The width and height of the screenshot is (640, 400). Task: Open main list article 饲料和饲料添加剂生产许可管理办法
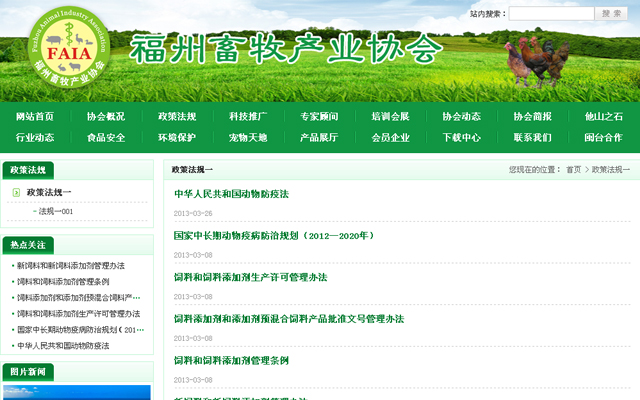tap(251, 277)
